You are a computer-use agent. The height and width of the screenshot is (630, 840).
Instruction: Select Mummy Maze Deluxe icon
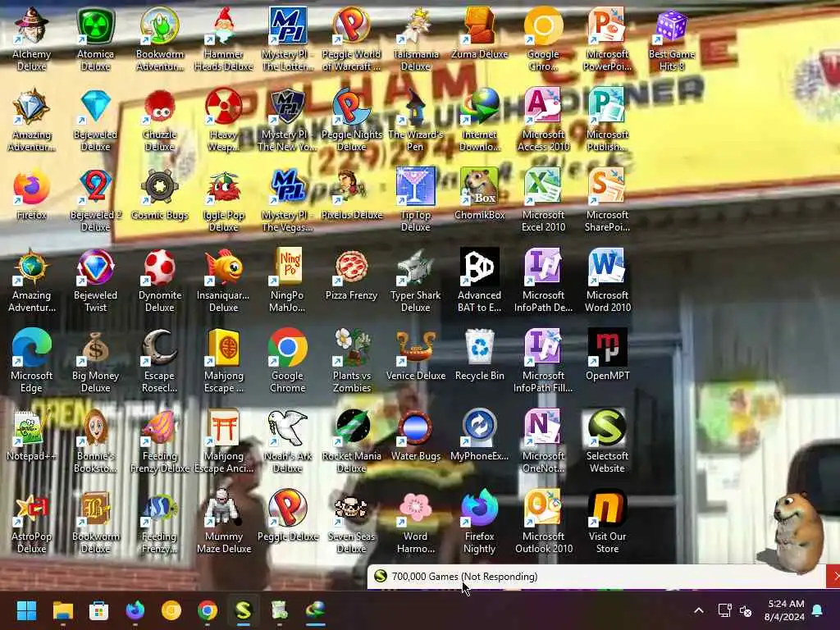(x=223, y=522)
